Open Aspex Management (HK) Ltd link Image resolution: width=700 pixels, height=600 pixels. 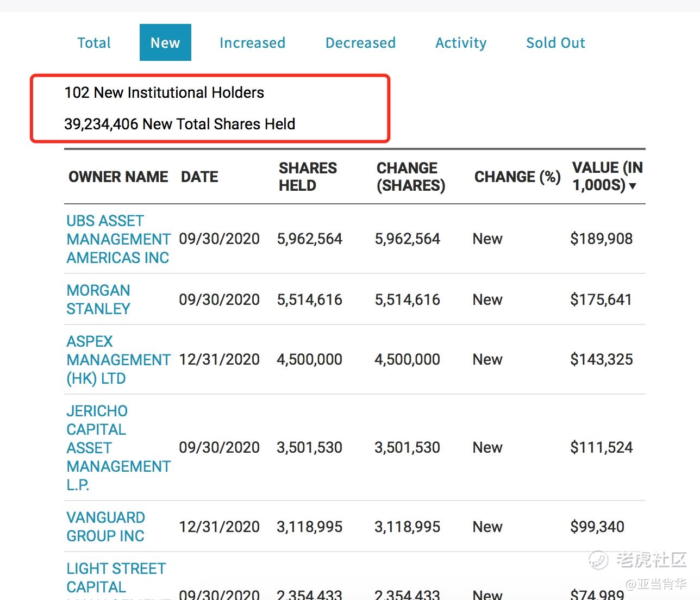pyautogui.click(x=118, y=360)
